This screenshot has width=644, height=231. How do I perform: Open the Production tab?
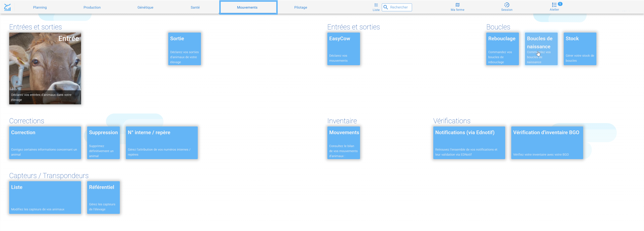coord(92,7)
